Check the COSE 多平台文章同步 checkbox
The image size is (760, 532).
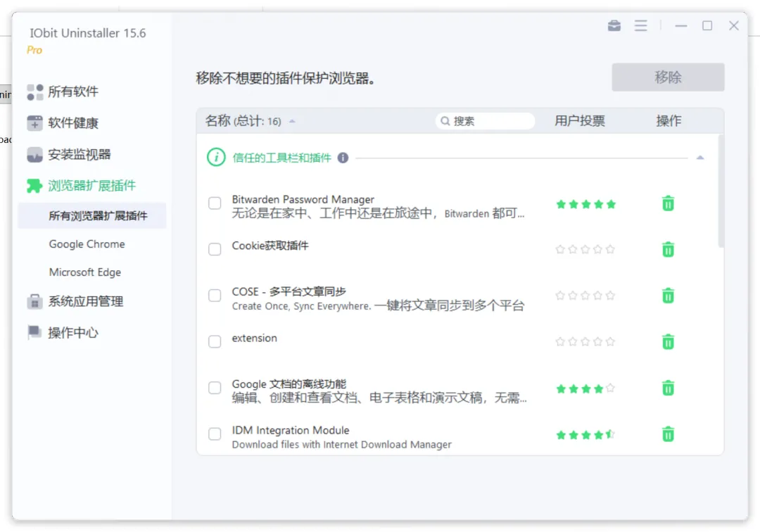(215, 295)
